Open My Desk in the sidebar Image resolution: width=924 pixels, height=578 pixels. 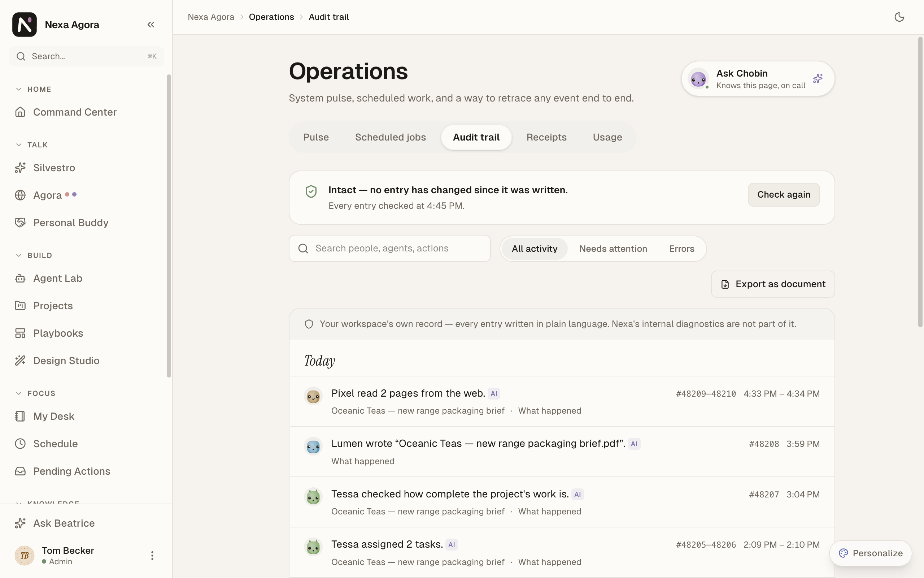(x=86, y=416)
